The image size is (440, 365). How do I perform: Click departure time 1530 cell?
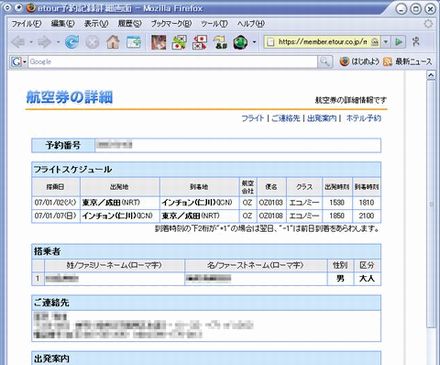[337, 202]
